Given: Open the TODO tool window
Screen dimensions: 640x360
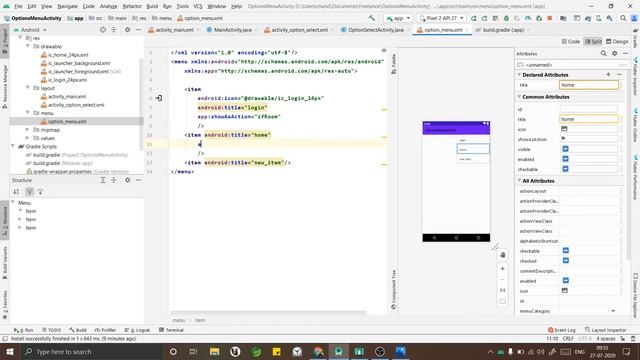Looking at the screenshot, I should 51,330.
